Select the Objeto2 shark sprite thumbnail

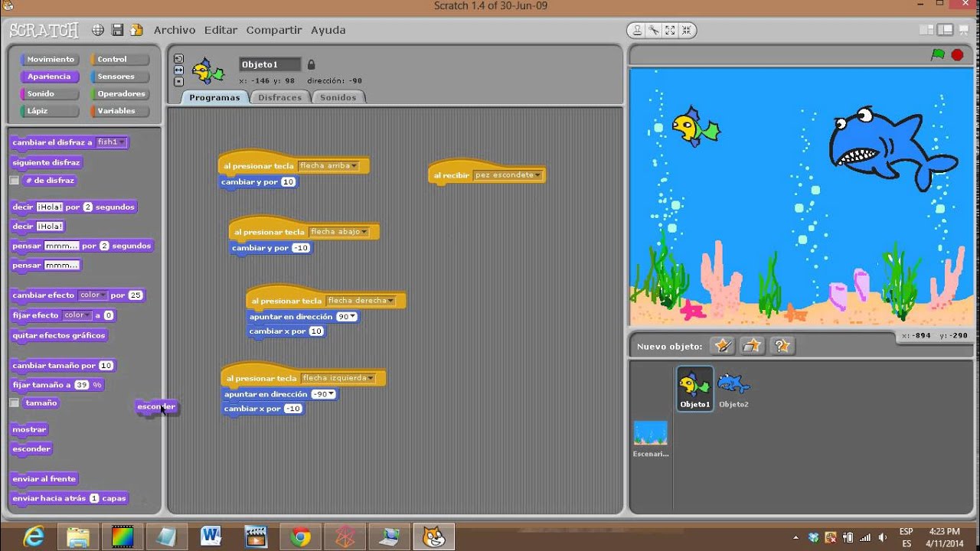coord(733,390)
